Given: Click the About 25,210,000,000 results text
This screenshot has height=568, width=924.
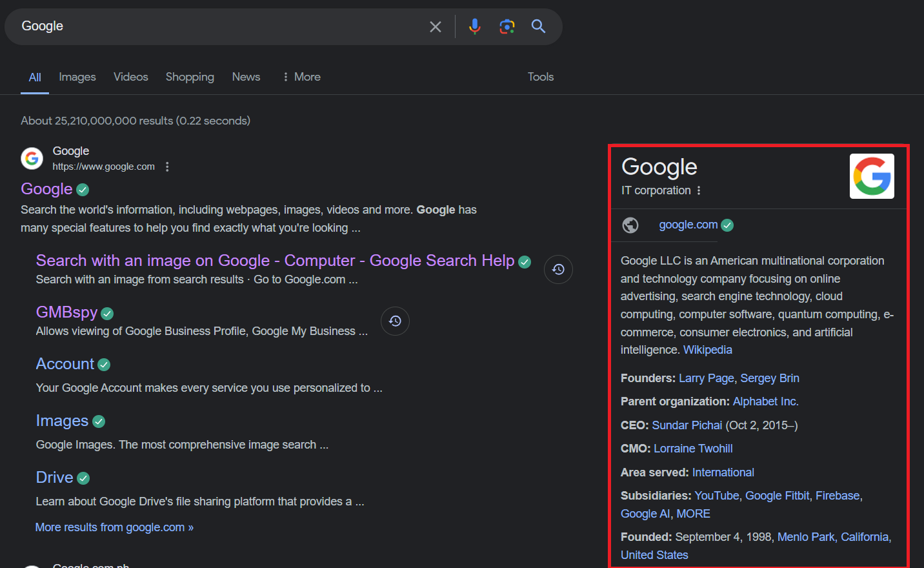Looking at the screenshot, I should click(136, 121).
